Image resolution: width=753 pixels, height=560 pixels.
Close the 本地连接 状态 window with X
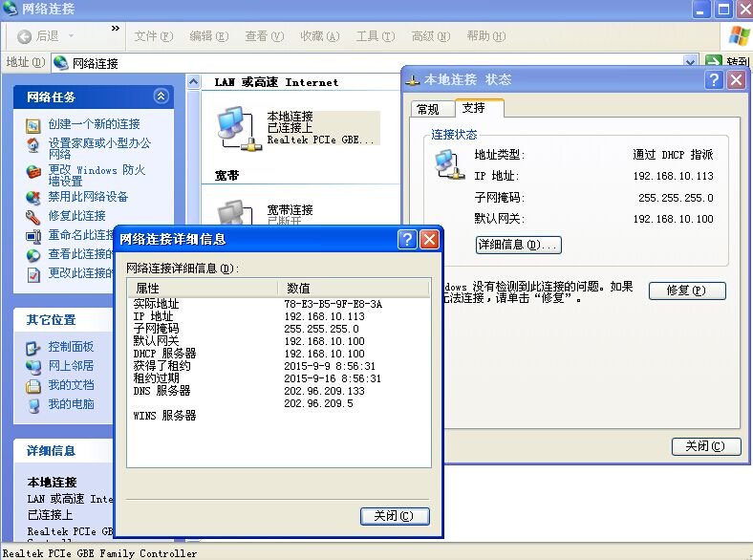(x=736, y=79)
